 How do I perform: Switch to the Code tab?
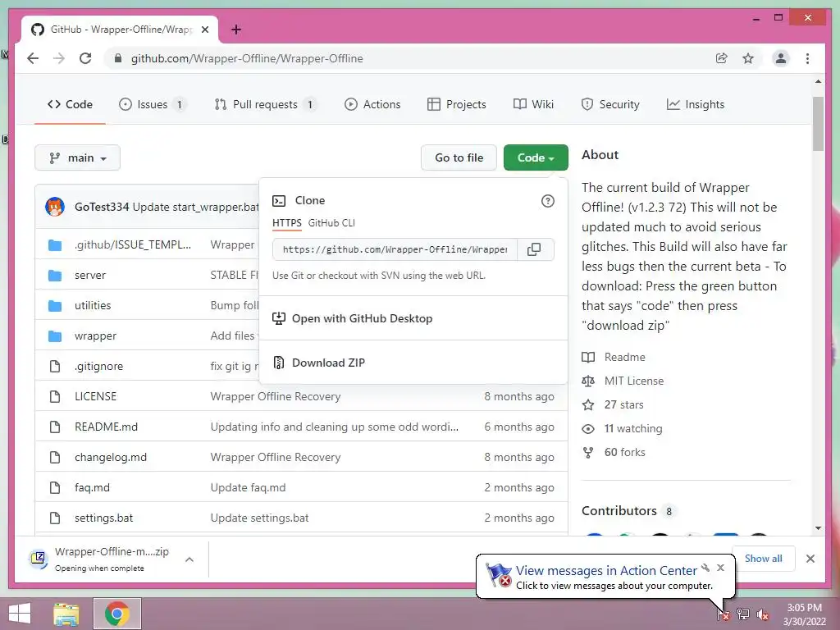pos(71,104)
